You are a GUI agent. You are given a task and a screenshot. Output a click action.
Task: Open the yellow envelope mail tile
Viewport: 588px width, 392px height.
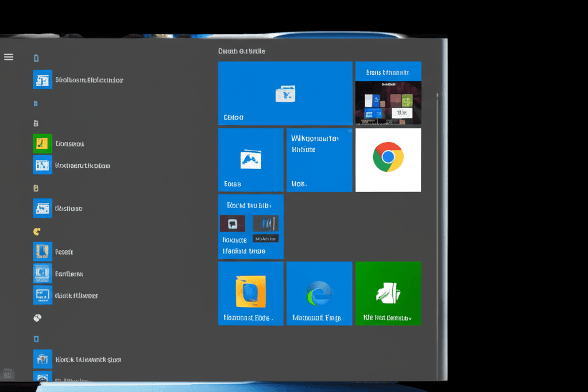[250, 293]
